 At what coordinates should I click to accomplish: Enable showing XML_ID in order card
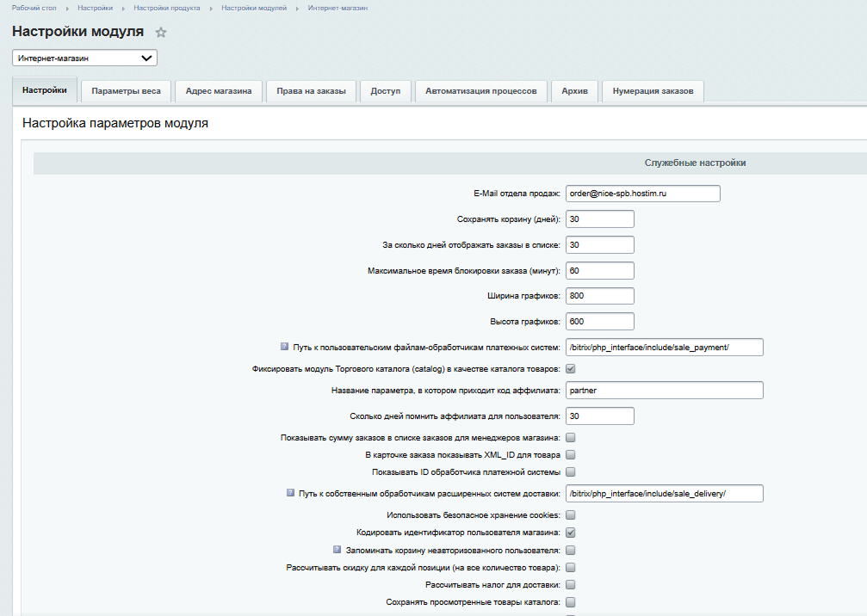[570, 454]
